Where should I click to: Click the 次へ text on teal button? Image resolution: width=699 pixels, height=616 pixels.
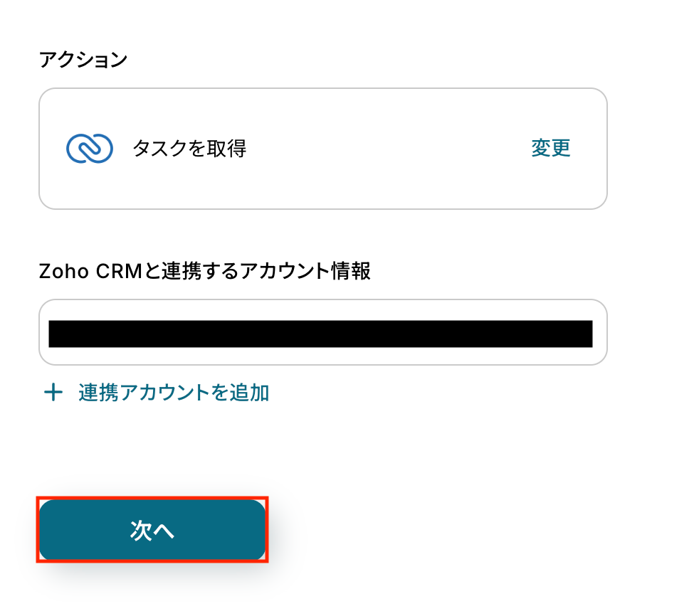(152, 530)
